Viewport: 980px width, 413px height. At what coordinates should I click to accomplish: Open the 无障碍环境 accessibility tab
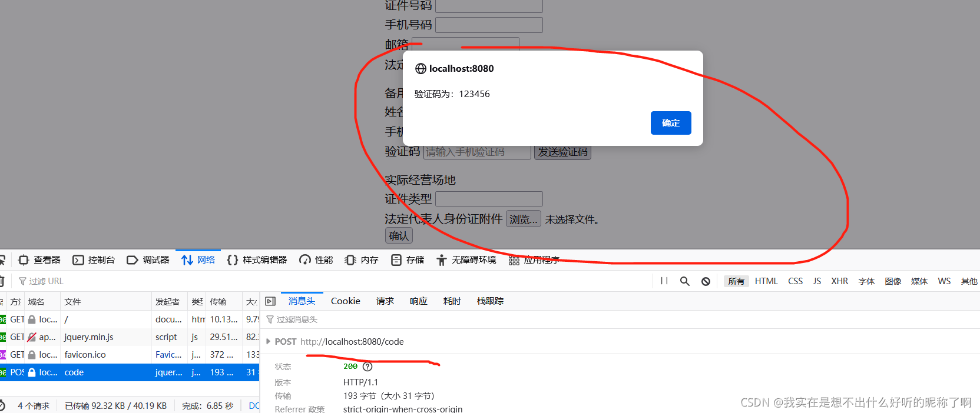pyautogui.click(x=466, y=260)
